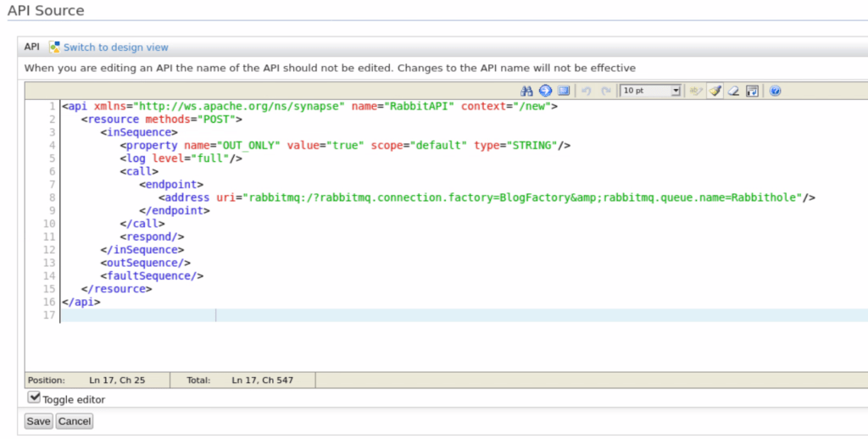The height and width of the screenshot is (439, 868).
Task: Click the "OUT_ONLY" property name
Action: tap(248, 146)
